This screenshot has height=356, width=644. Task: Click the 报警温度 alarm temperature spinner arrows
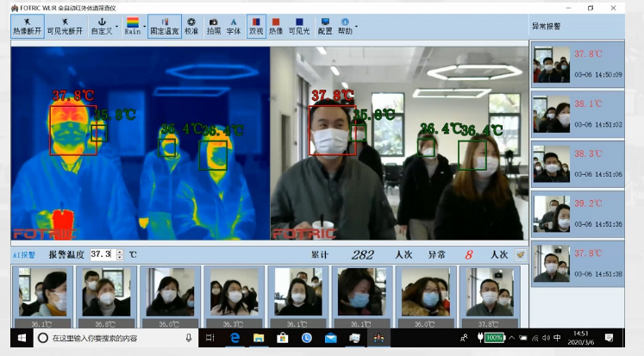[120, 255]
